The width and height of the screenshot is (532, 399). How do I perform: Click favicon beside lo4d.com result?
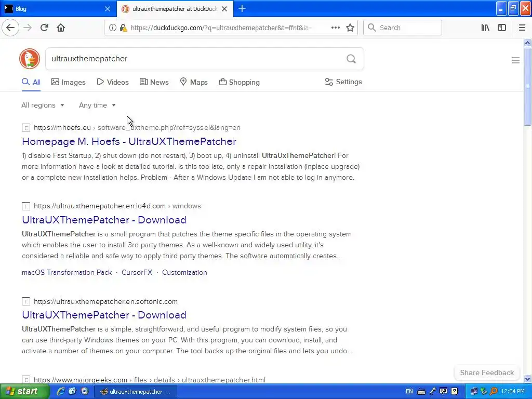click(26, 206)
